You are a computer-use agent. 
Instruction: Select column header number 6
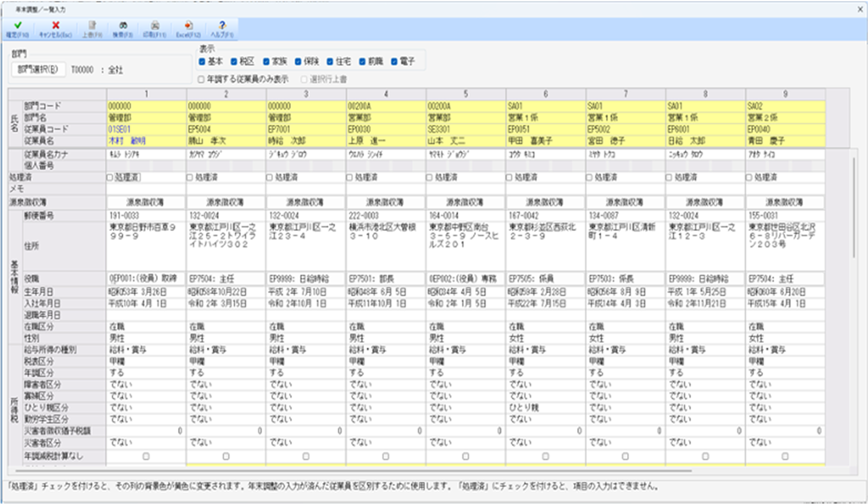[x=545, y=94]
